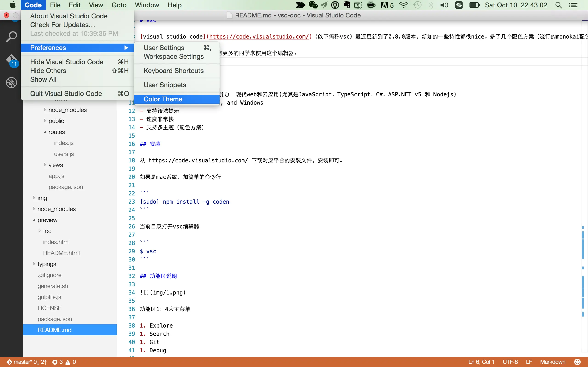Image resolution: width=588 pixels, height=367 pixels.
Task: Click the feedback smiley in status bar
Action: 577,362
